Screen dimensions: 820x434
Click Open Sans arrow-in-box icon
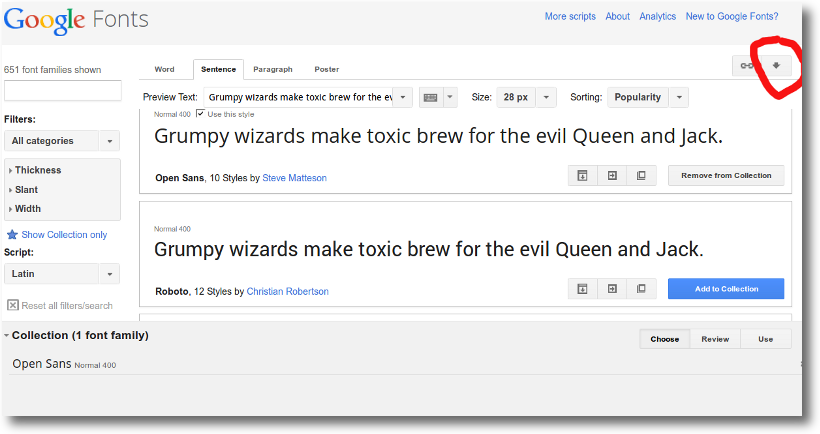pos(612,176)
